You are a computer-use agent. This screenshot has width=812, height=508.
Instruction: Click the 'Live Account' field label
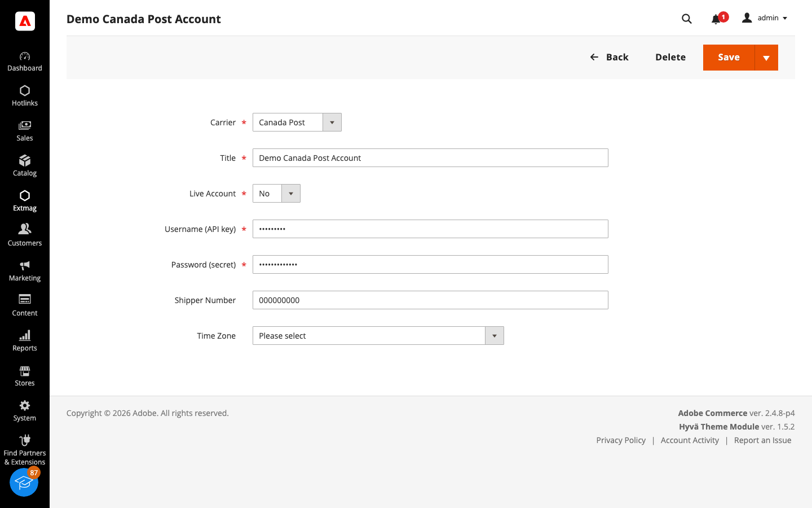point(213,194)
